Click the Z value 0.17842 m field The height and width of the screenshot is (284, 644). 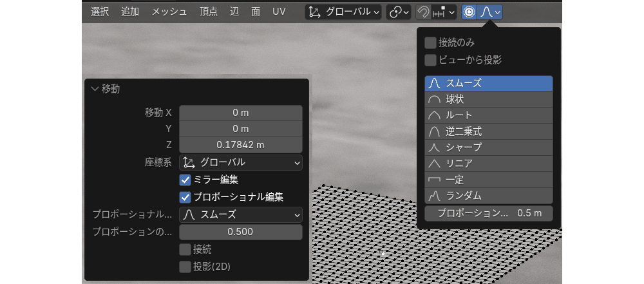coord(241,145)
